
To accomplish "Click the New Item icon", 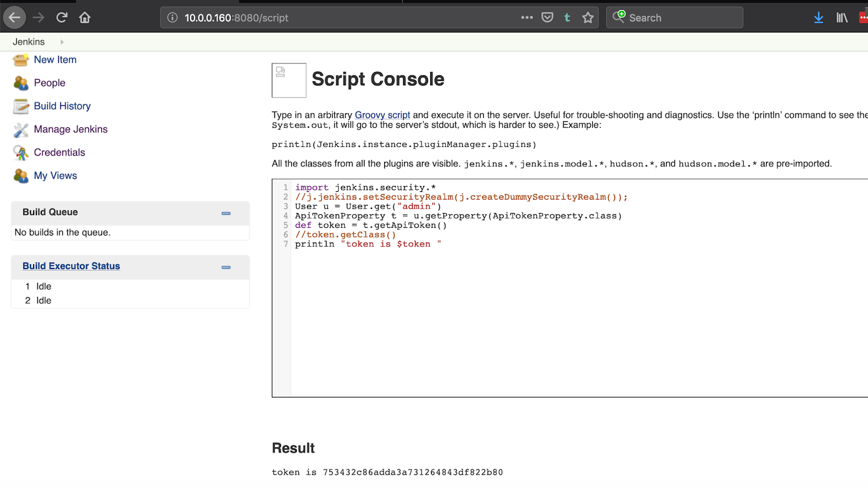I will click(x=21, y=60).
